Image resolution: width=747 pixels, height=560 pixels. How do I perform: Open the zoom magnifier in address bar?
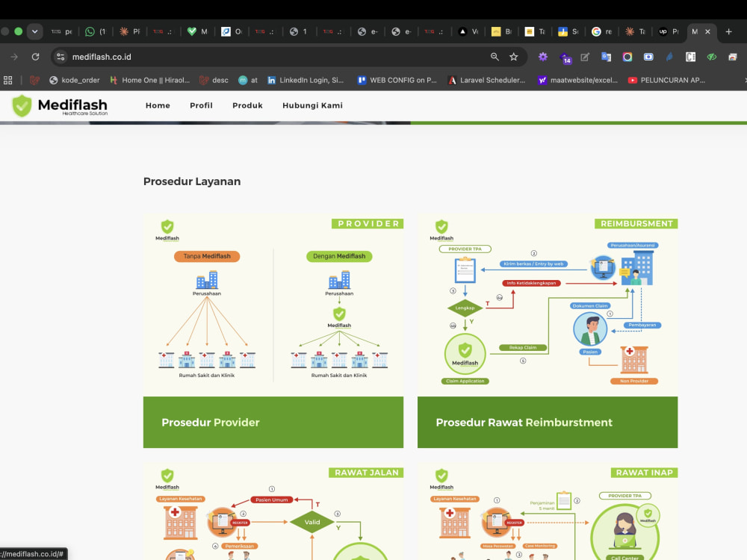[495, 57]
